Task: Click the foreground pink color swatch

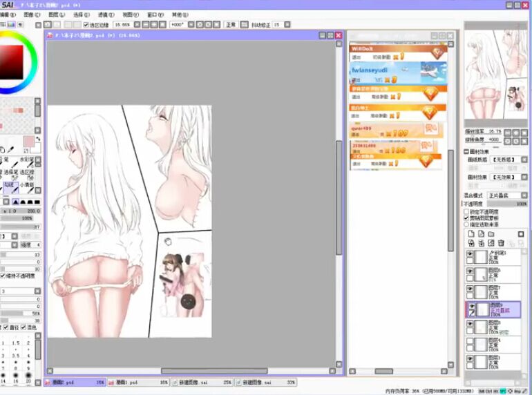Action: pos(29,142)
